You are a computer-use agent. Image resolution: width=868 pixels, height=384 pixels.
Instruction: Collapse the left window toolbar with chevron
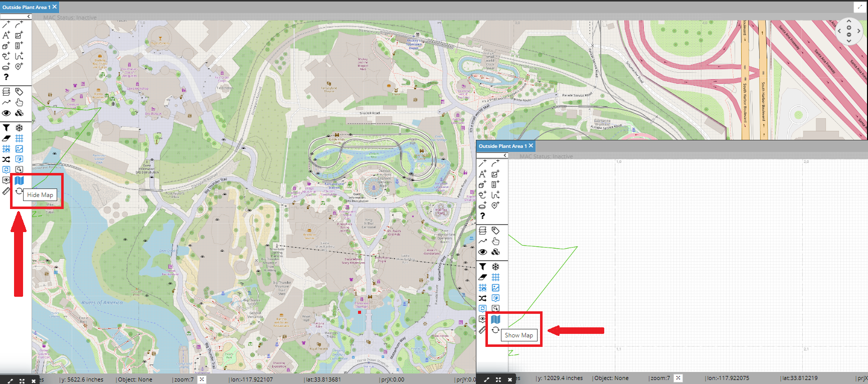click(x=29, y=17)
